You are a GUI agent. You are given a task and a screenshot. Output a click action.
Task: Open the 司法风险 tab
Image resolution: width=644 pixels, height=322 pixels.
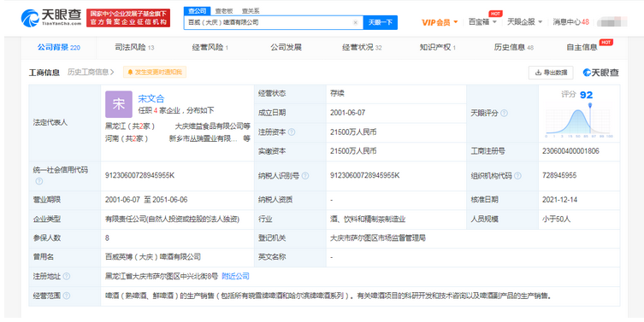coord(134,48)
